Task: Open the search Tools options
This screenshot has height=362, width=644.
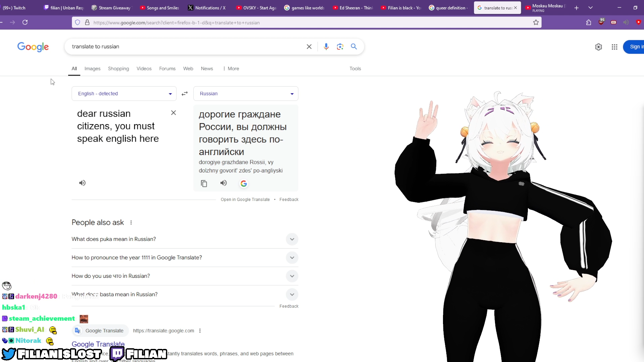Action: pyautogui.click(x=355, y=68)
